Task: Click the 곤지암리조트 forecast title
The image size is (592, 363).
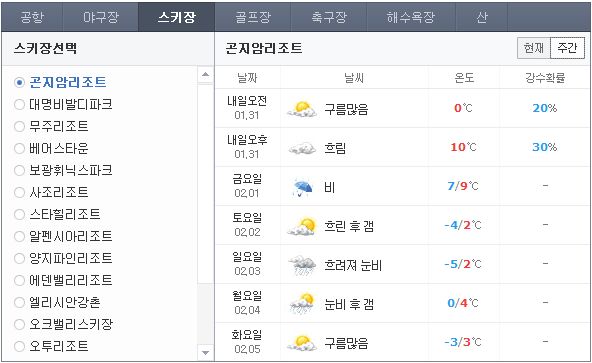Action: tap(264, 48)
